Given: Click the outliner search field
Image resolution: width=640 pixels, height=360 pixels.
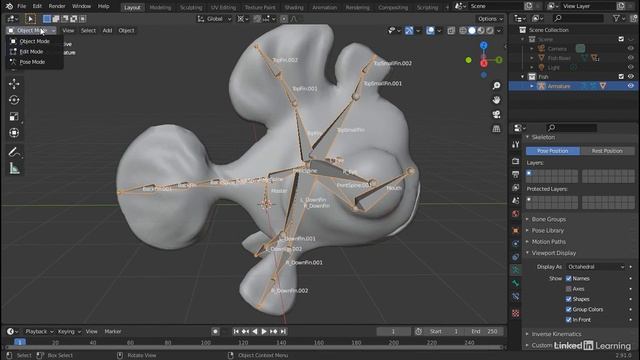Looking at the screenshot, I should pos(578,18).
